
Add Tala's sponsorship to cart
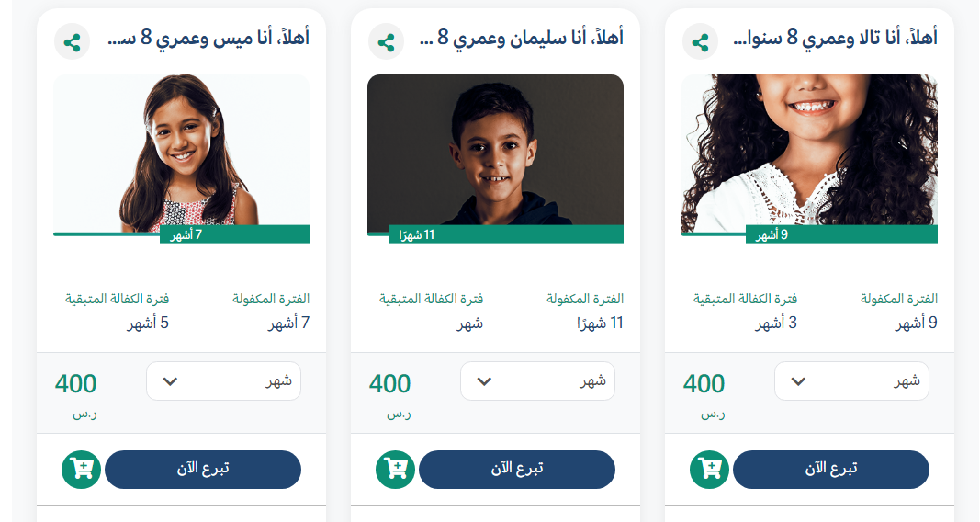pyautogui.click(x=708, y=469)
